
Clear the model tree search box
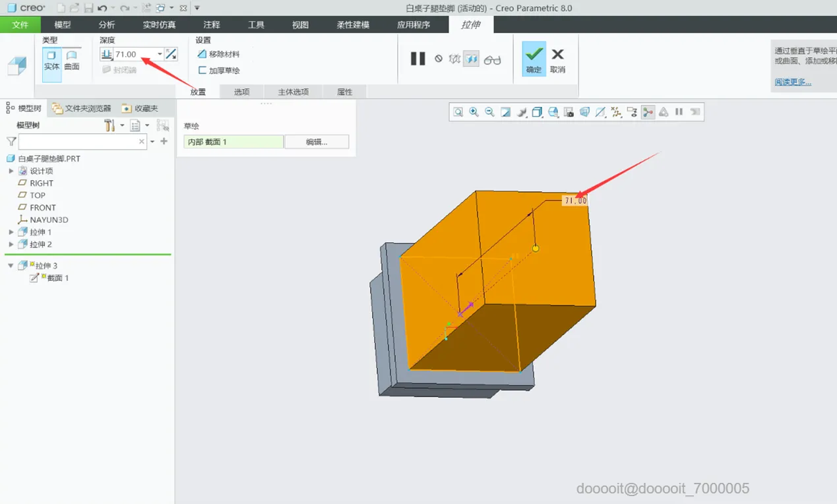pos(141,142)
